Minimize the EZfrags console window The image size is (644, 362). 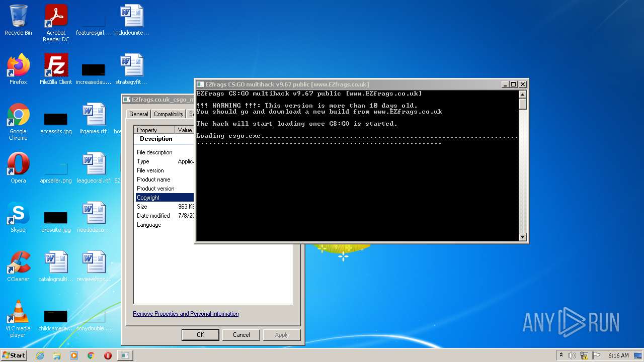pos(505,84)
